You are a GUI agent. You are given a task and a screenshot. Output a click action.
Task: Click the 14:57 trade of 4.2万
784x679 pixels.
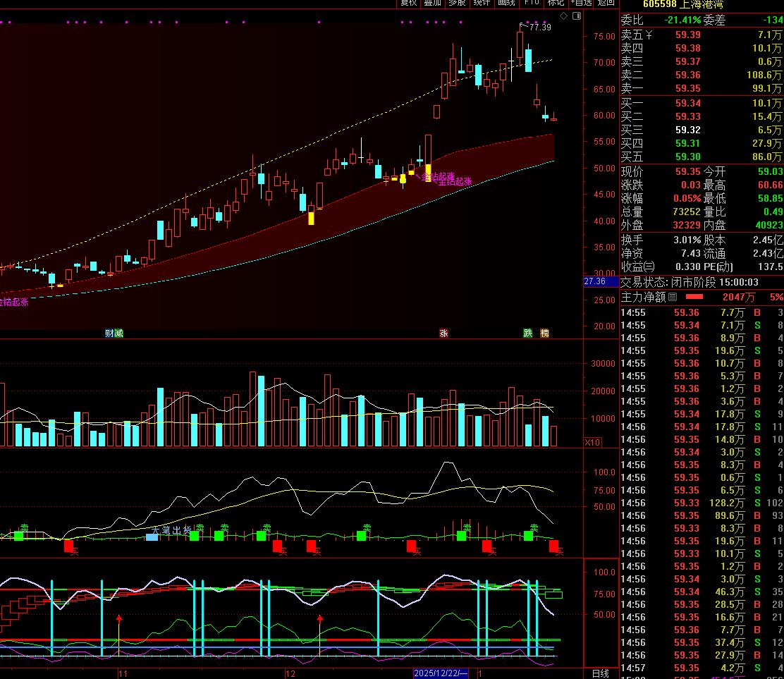[702, 668]
